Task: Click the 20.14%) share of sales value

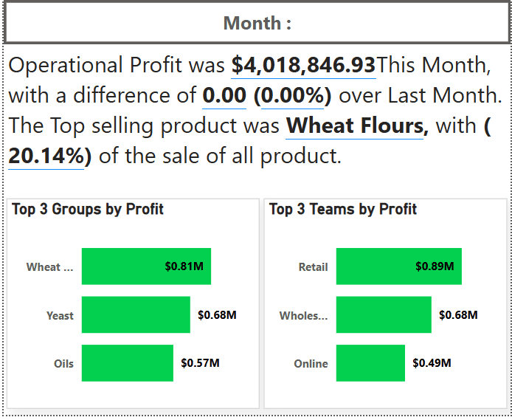Action: coord(46,156)
